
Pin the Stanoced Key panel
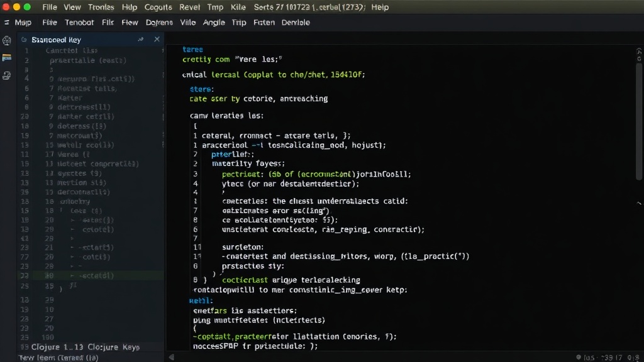tap(140, 40)
